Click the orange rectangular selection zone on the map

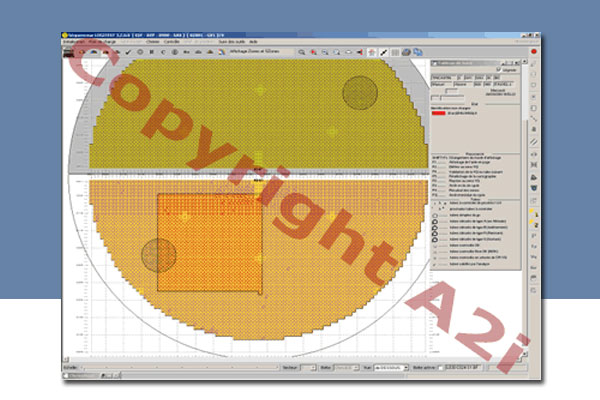pos(208,243)
